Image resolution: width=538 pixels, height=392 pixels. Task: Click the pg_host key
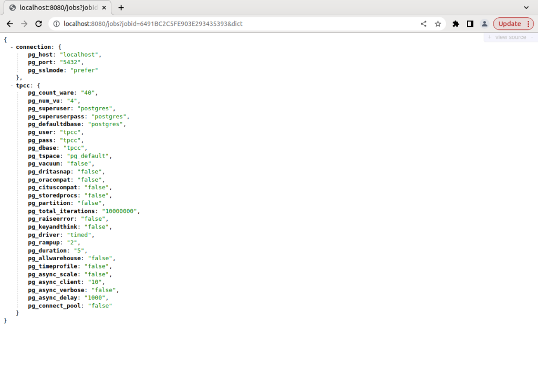point(40,55)
